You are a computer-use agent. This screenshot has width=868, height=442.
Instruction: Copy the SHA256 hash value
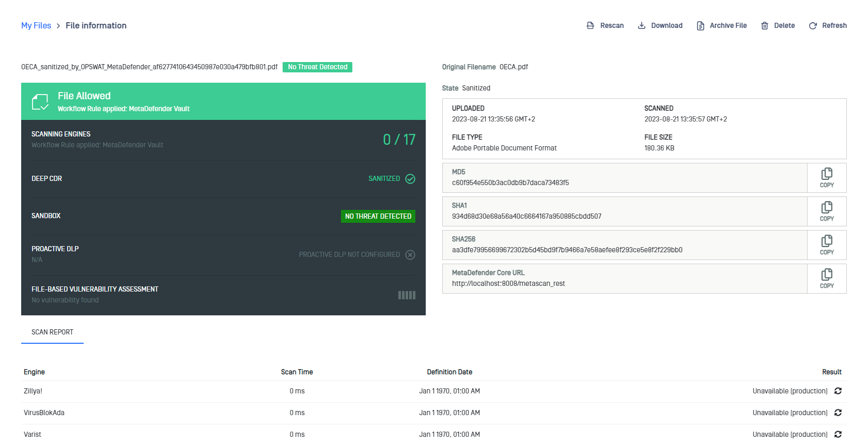[x=827, y=245]
